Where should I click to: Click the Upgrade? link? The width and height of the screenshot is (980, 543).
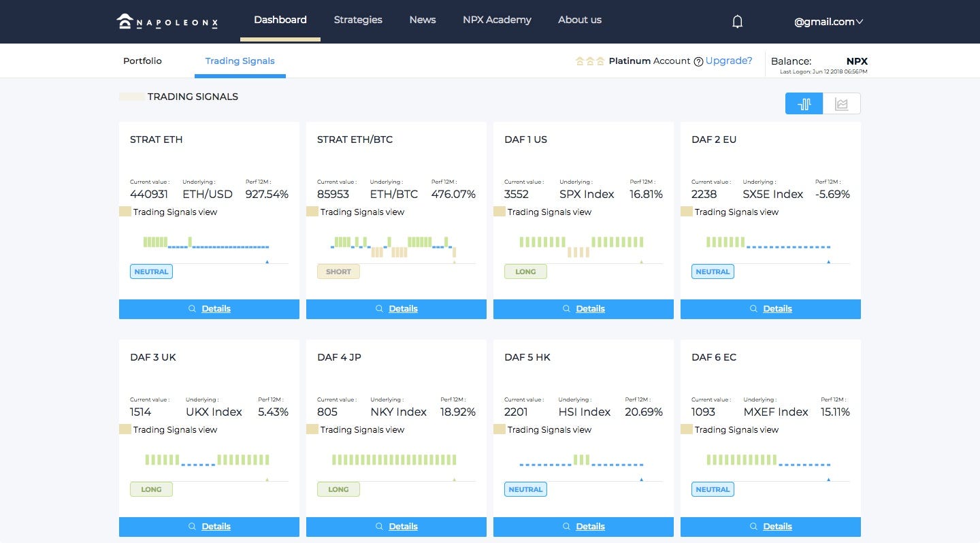click(729, 61)
